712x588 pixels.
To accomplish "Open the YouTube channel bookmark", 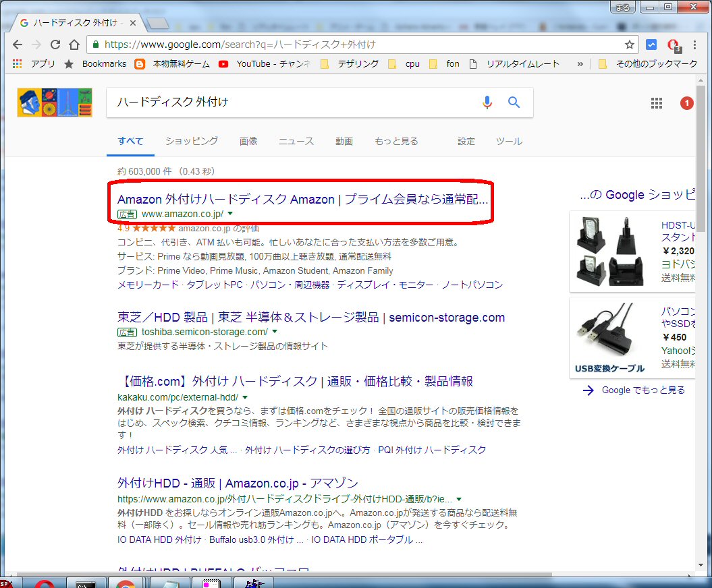I will point(265,64).
